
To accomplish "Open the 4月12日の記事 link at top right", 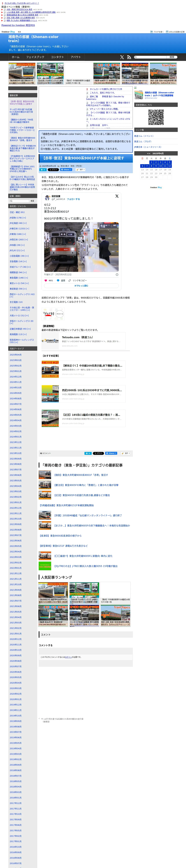I will 177,32.
